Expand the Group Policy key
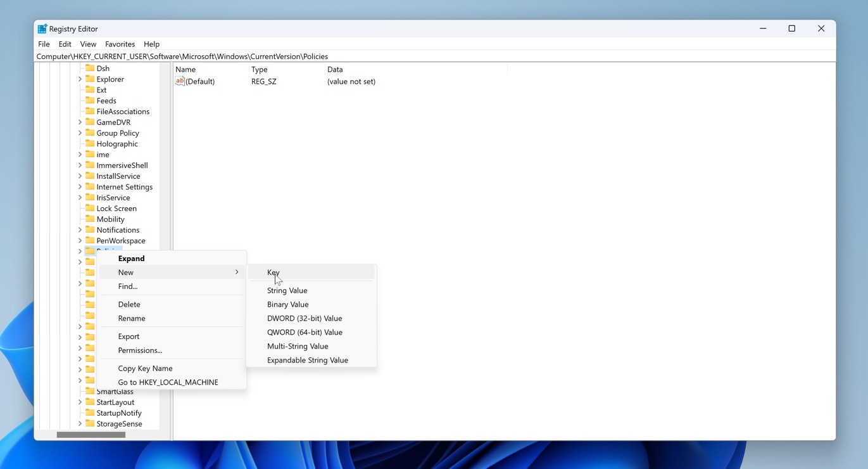Image resolution: width=868 pixels, height=469 pixels. click(x=80, y=133)
